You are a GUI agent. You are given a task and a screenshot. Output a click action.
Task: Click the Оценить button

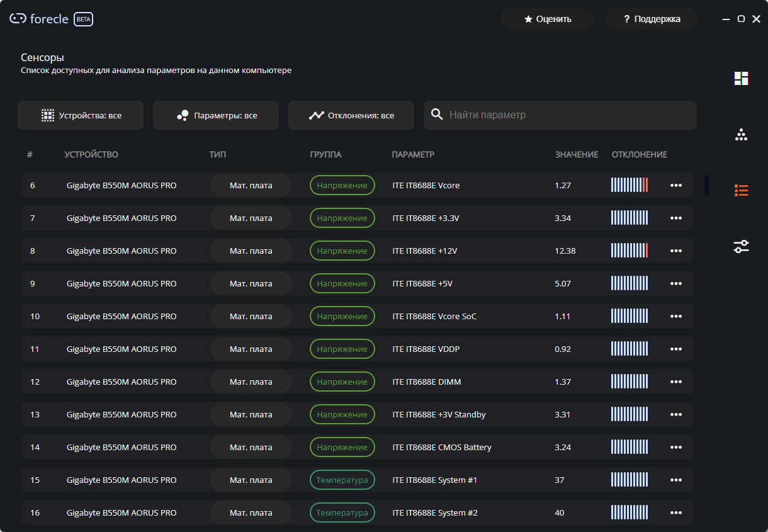(x=548, y=19)
